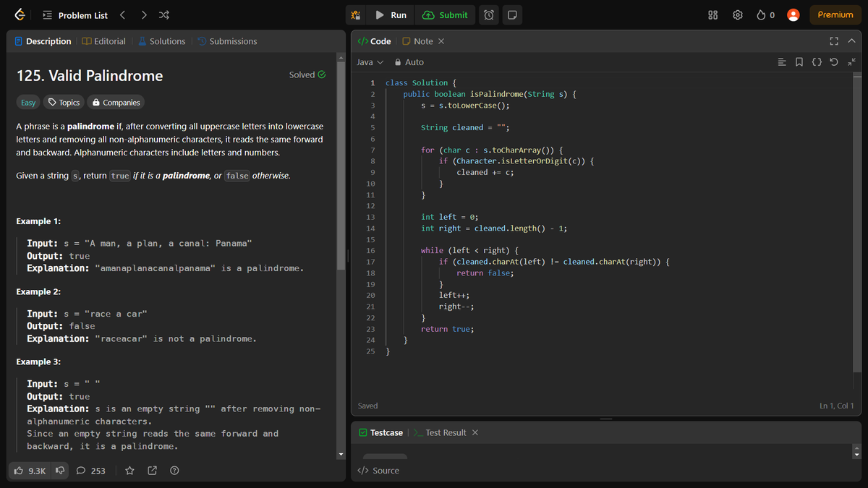868x488 pixels.
Task: Select the Code tab
Action: coord(375,41)
